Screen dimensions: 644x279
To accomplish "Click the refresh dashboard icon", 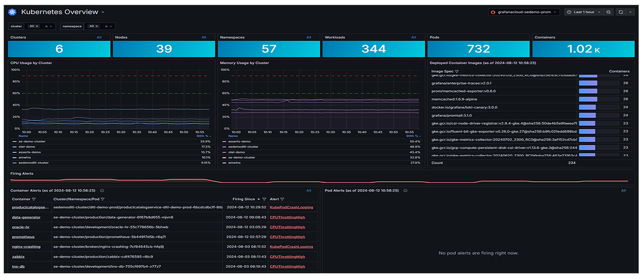I will point(621,12).
